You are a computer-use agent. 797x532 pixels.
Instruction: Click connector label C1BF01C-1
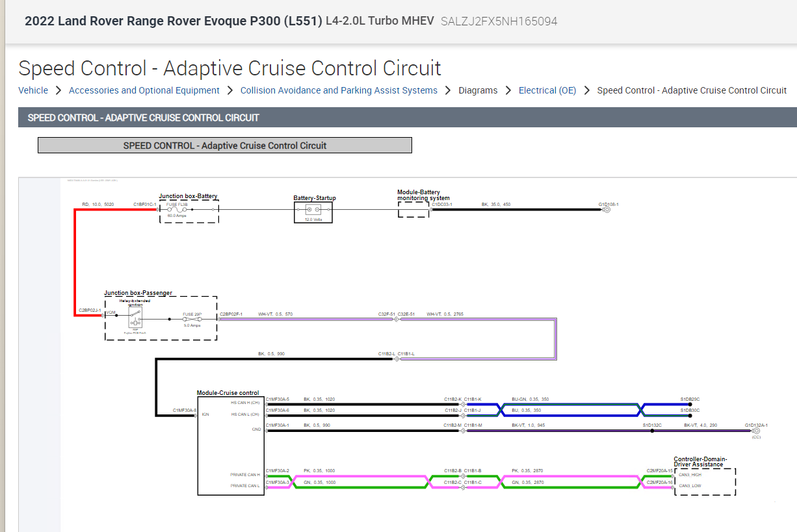pos(145,204)
